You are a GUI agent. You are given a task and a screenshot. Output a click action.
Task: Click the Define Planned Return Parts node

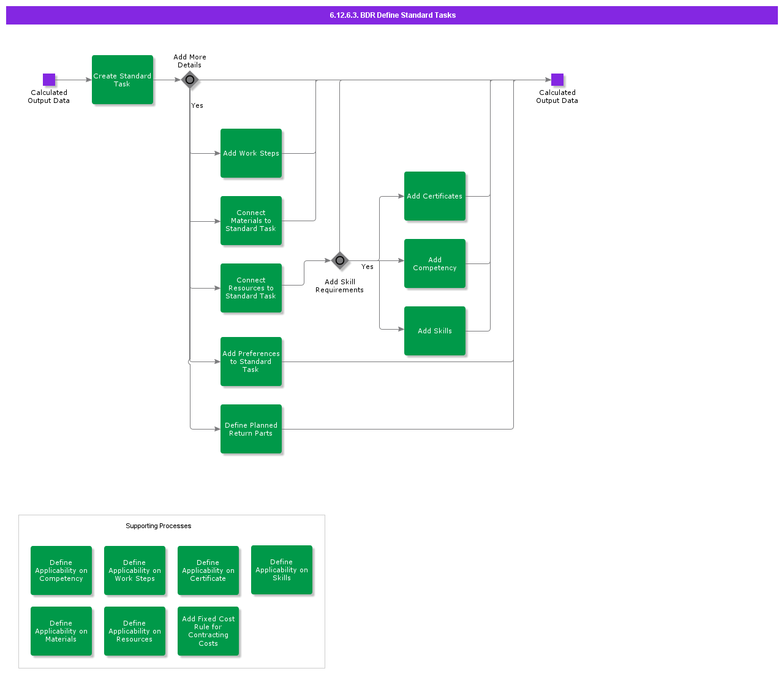coord(251,429)
